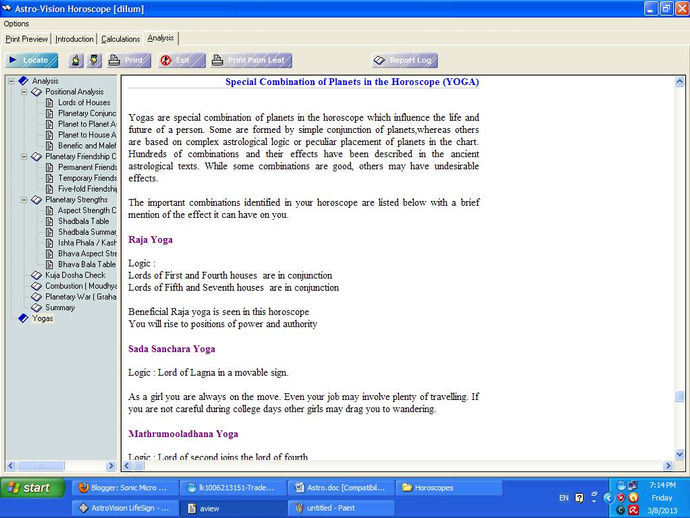Click the Print button

pyautogui.click(x=129, y=60)
